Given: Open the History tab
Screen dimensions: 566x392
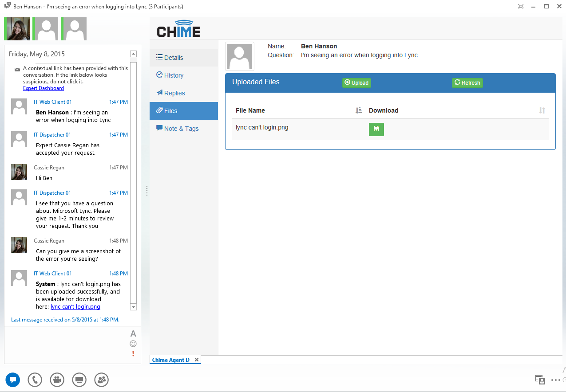Looking at the screenshot, I should coord(184,75).
